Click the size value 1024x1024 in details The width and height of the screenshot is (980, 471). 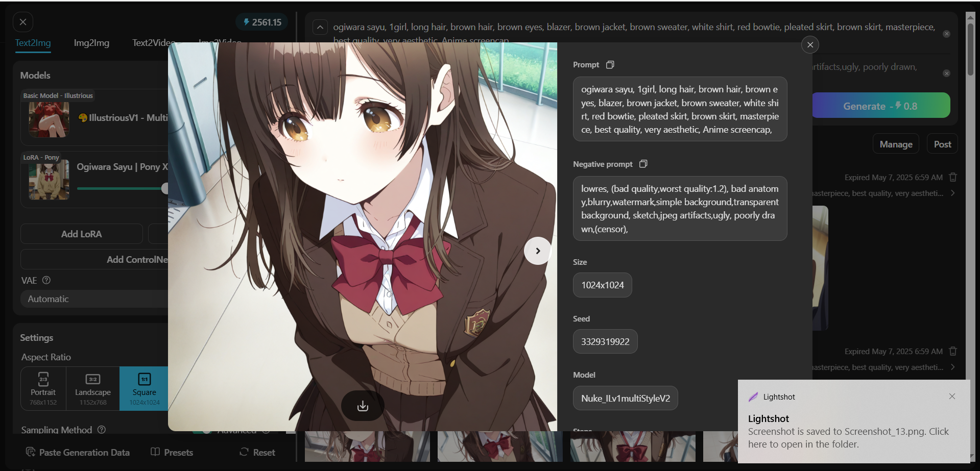(603, 285)
